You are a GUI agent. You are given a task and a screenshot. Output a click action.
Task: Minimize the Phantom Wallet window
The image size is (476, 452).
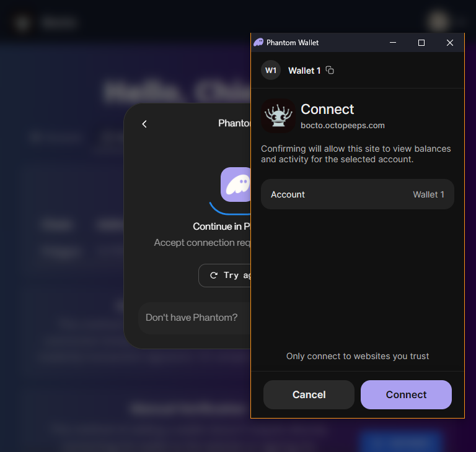click(x=393, y=43)
